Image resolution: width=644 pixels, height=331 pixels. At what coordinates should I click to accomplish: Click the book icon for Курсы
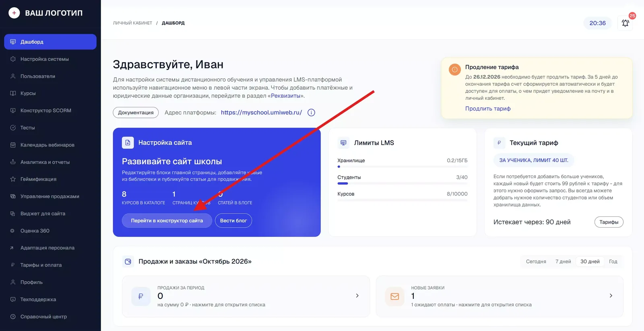[x=13, y=93]
